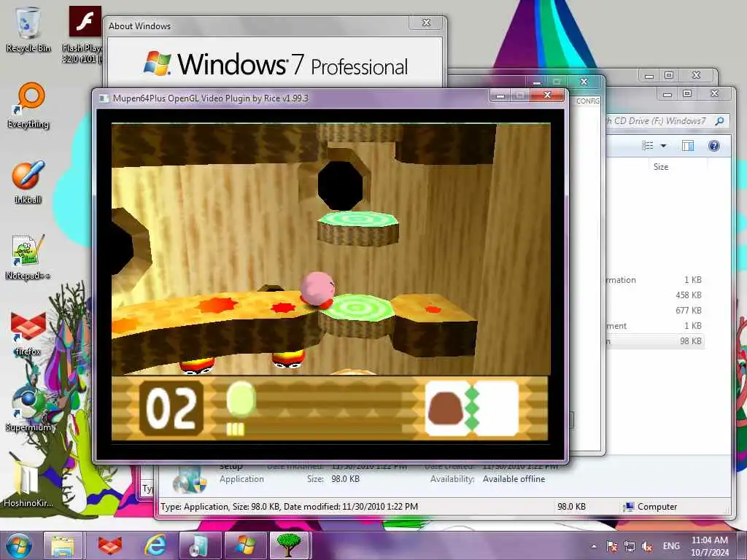Select the 458 KB file row
This screenshot has width=747, height=560.
point(656,295)
